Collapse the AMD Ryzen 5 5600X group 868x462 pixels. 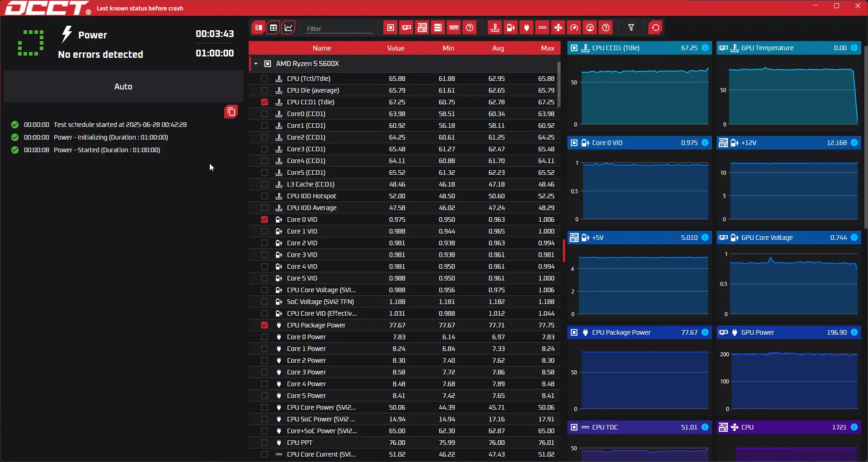pyautogui.click(x=256, y=64)
